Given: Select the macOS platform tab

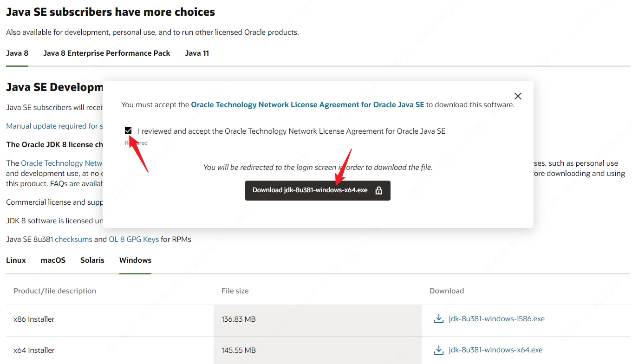Looking at the screenshot, I should click(53, 260).
